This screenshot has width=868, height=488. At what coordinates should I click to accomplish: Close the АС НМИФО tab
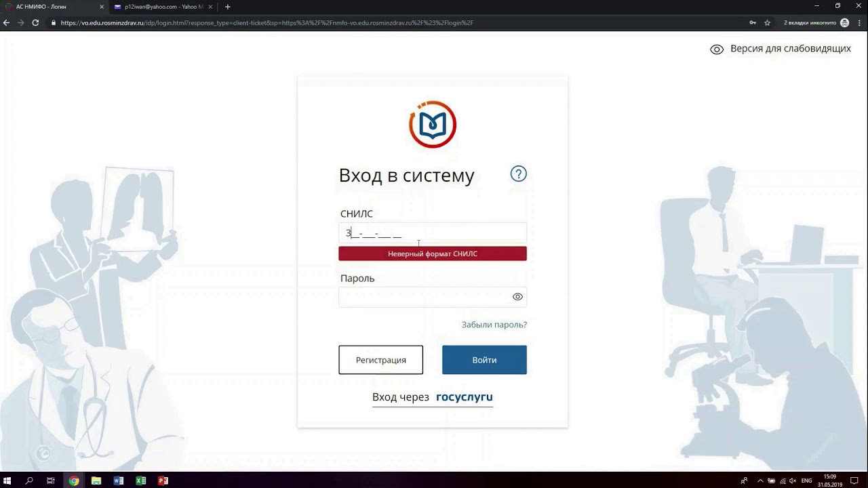tap(102, 7)
